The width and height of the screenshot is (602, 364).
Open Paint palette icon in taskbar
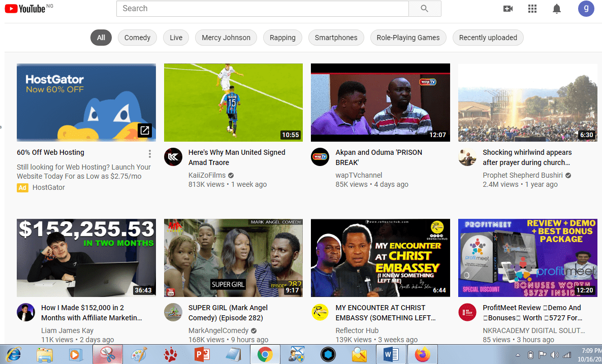point(139,354)
